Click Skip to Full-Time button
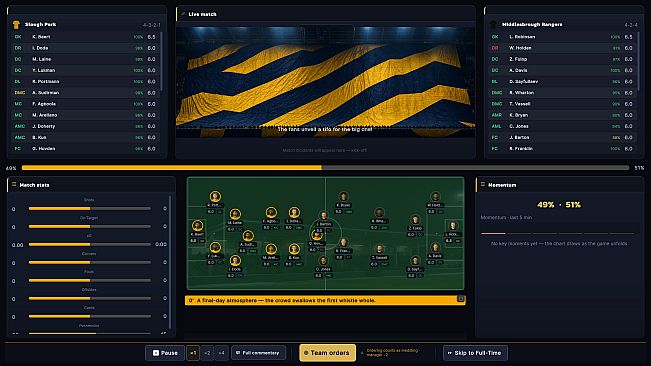 point(475,353)
